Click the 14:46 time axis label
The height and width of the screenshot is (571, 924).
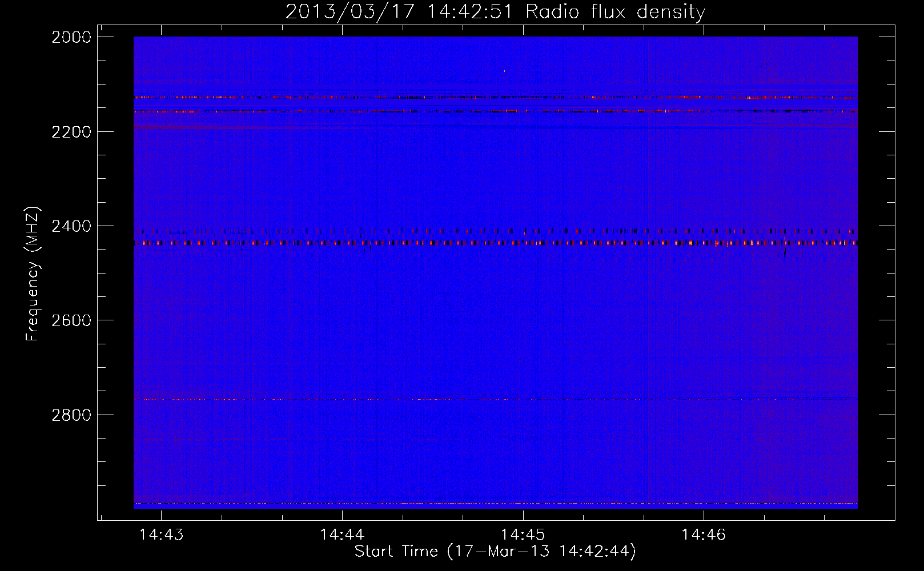tap(704, 534)
